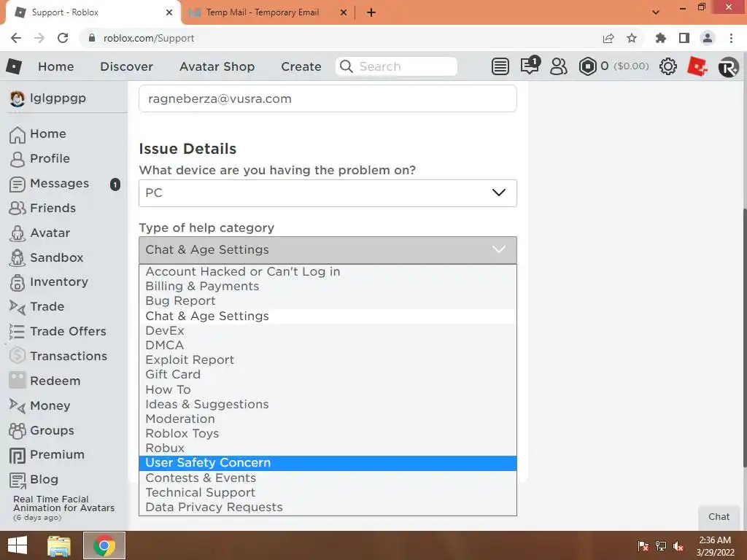
Task: Open a new browser tab
Action: click(371, 13)
